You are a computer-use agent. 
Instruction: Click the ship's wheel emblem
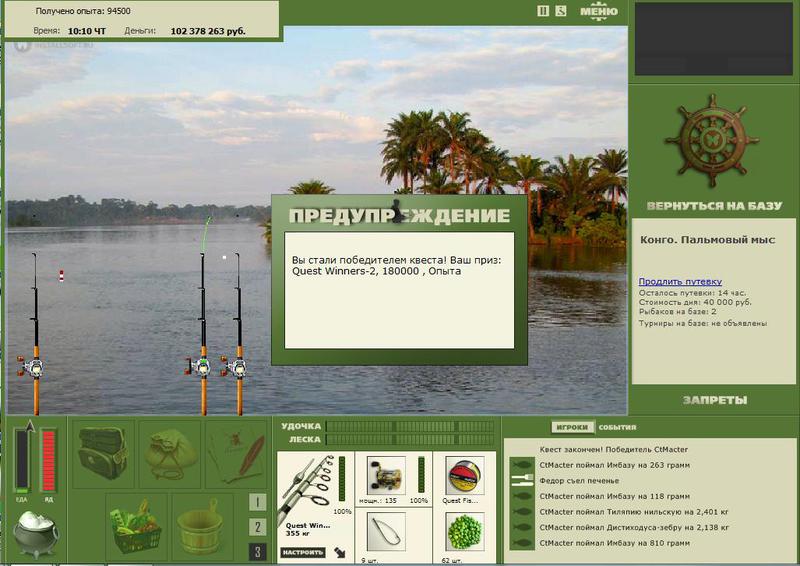pyautogui.click(x=712, y=140)
